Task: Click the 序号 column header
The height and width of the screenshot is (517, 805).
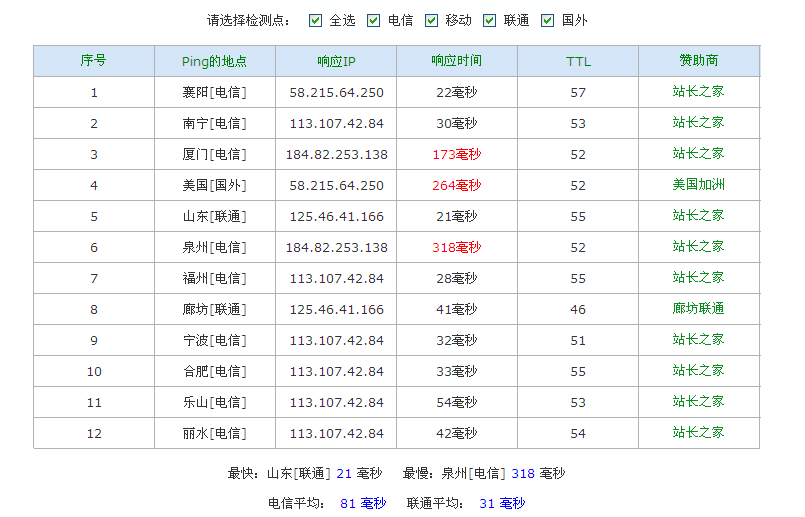Action: tap(94, 61)
